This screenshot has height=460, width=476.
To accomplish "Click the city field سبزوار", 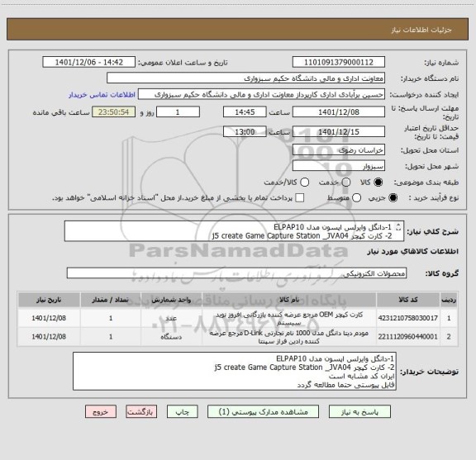I will click(339, 166).
